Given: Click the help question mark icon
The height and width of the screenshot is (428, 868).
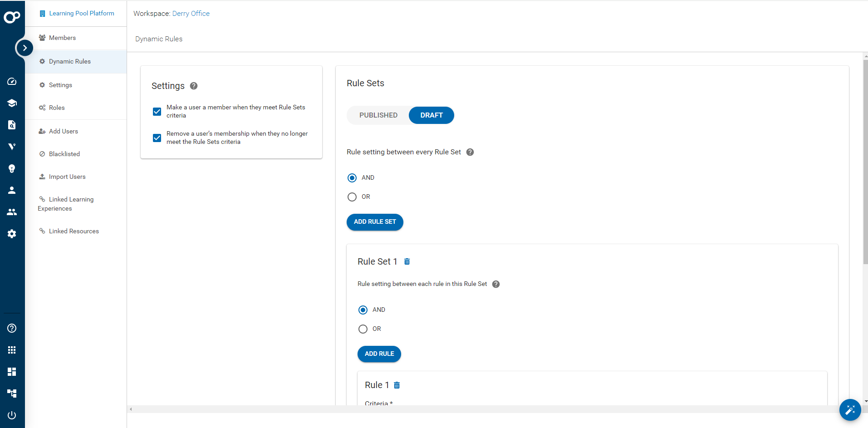Looking at the screenshot, I should tap(12, 328).
